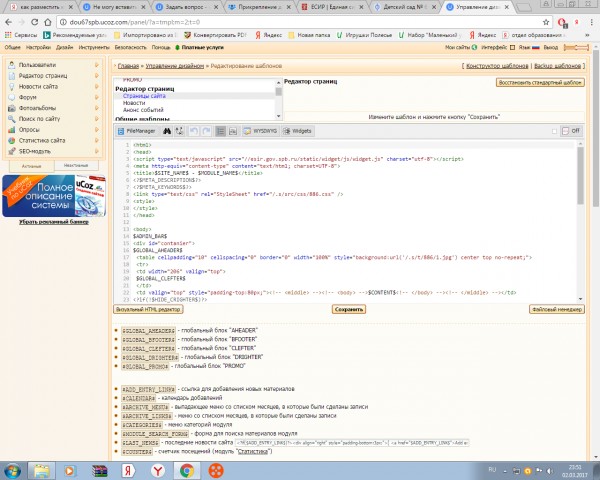Open Backup шаблонов link
Screen dimensions: 600x480
(558, 66)
